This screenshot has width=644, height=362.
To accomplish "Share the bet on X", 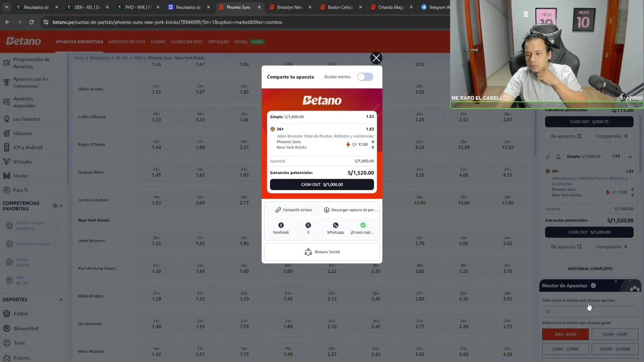I will [x=308, y=228].
